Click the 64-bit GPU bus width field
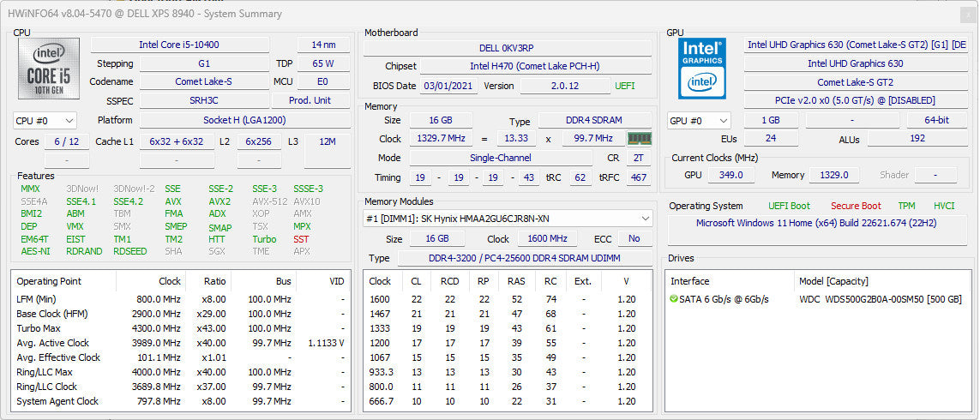Screen dimensions: 980x420 click(x=937, y=121)
